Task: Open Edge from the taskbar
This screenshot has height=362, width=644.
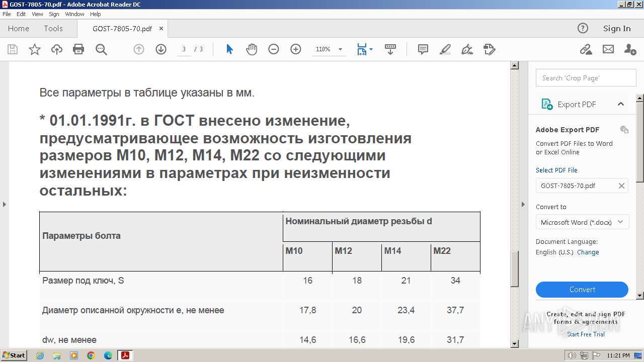Action: 108,355
